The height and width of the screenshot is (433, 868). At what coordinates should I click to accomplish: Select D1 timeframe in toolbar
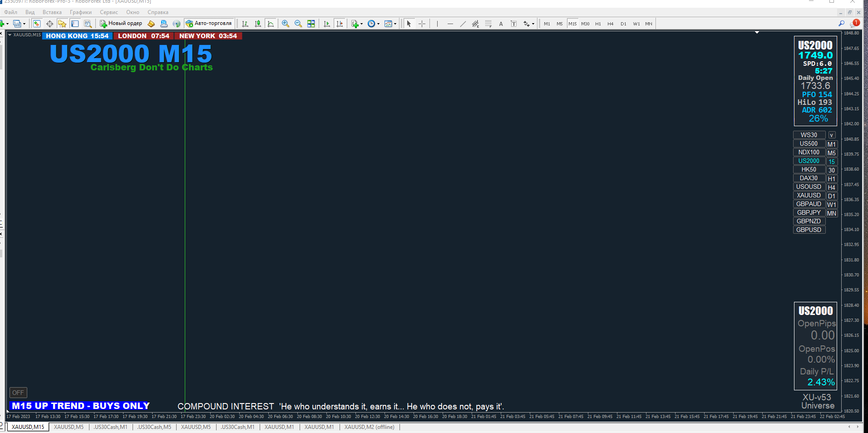click(x=623, y=24)
